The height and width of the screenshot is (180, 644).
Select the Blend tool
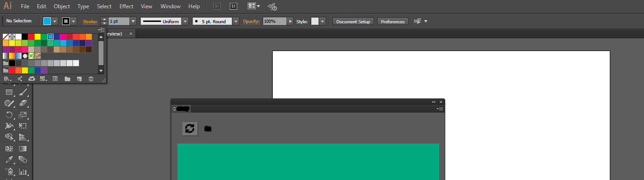[x=23, y=160]
